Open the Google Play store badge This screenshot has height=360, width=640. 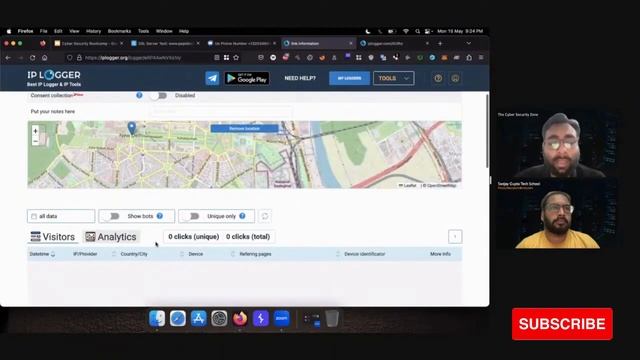[x=247, y=78]
